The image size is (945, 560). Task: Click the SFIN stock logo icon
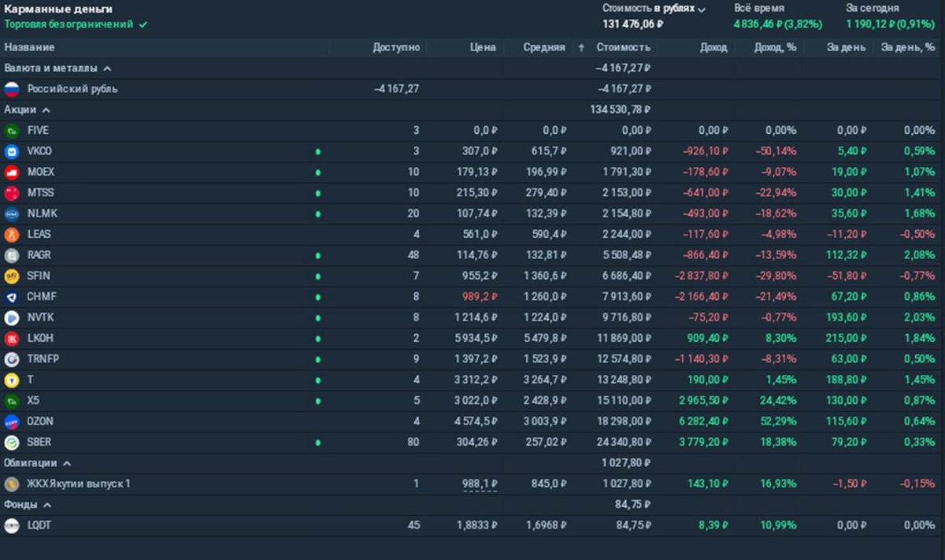coord(12,276)
